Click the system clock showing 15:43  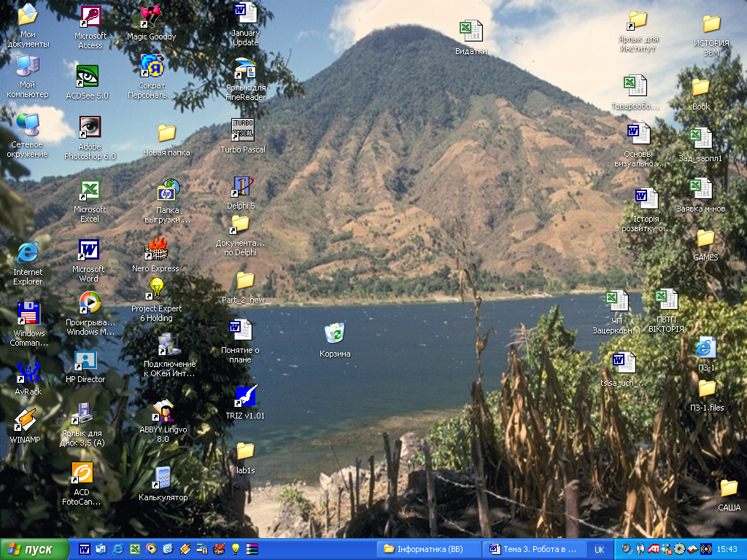tap(727, 550)
